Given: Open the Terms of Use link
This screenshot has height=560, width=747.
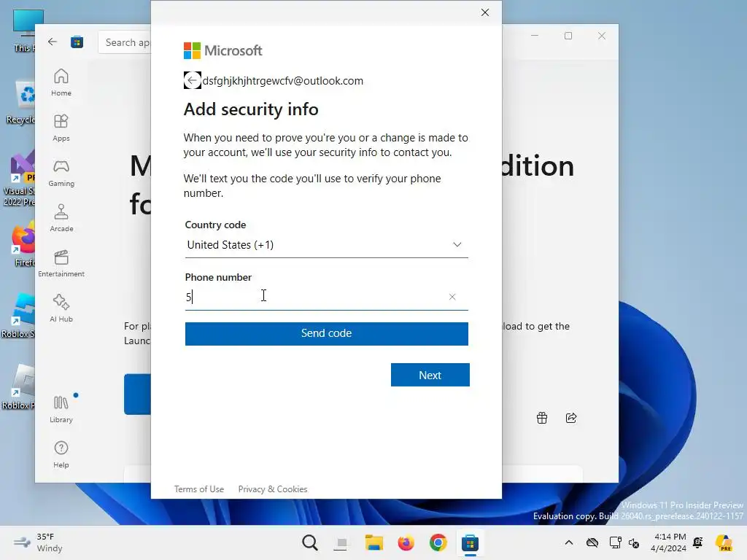Looking at the screenshot, I should [198, 489].
